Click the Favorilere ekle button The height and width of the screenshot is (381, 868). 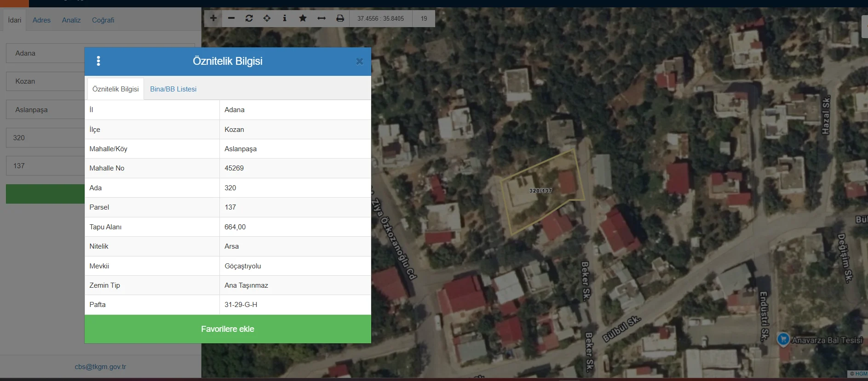click(228, 329)
